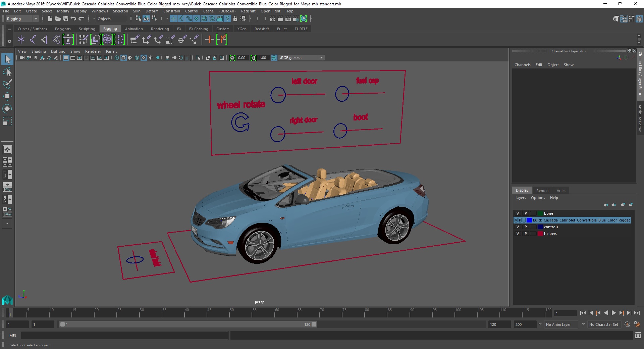Go to end of playback range
This screenshot has width=644, height=349.
(x=637, y=313)
